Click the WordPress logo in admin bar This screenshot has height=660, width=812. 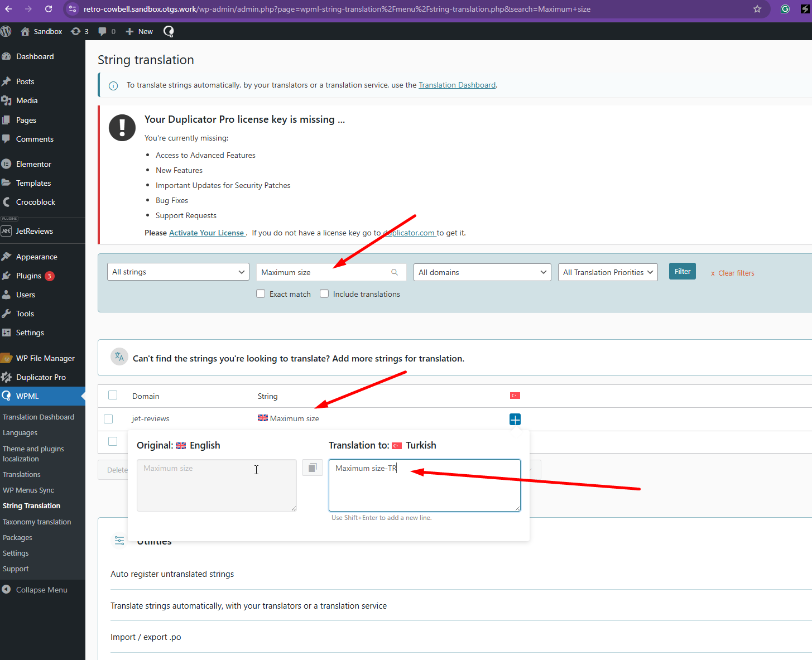pyautogui.click(x=6, y=31)
